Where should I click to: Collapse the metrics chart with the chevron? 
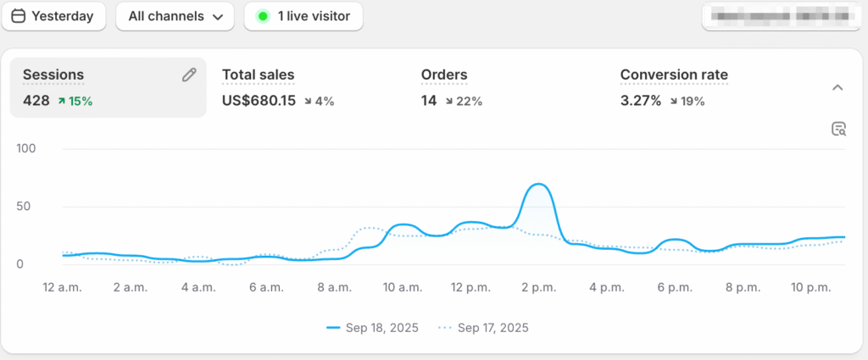pyautogui.click(x=837, y=87)
